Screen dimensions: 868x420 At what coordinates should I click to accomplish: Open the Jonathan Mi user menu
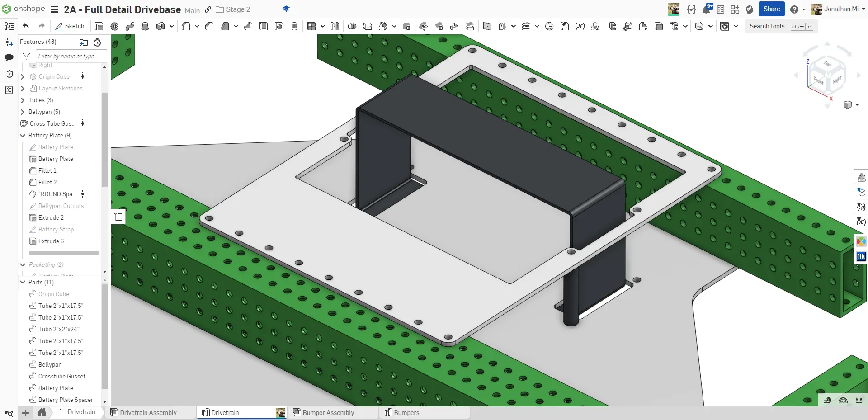pyautogui.click(x=836, y=9)
